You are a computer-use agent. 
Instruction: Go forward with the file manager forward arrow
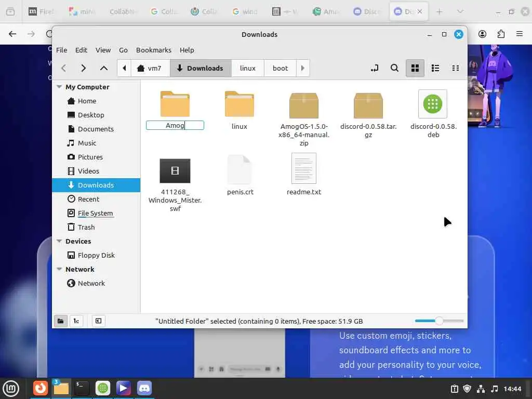(x=84, y=68)
